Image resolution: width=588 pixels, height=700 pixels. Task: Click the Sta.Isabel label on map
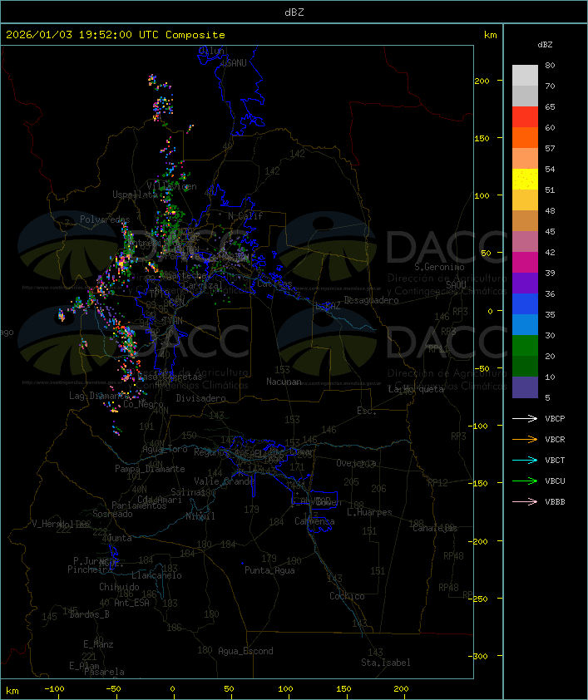[x=386, y=663]
